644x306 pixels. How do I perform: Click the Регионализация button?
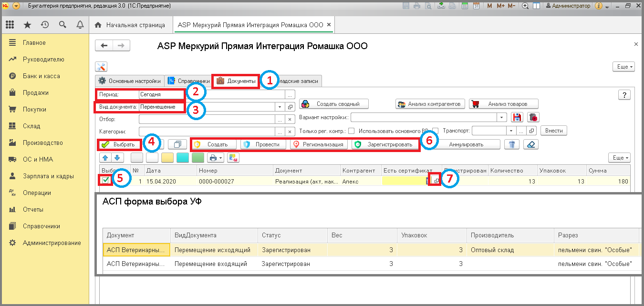tap(319, 144)
